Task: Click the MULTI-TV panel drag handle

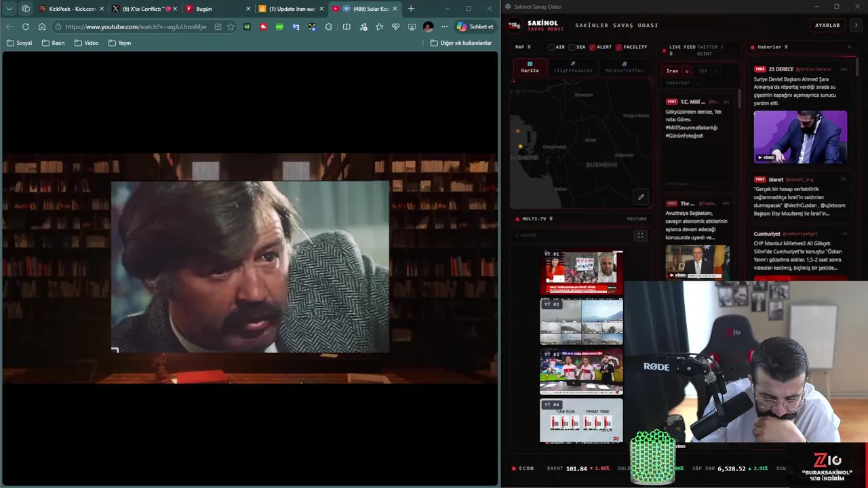Action: [x=551, y=219]
